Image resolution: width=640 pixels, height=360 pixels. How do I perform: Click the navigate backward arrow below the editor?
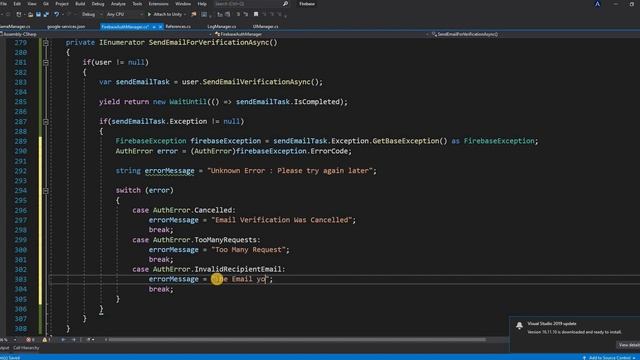pos(63,340)
